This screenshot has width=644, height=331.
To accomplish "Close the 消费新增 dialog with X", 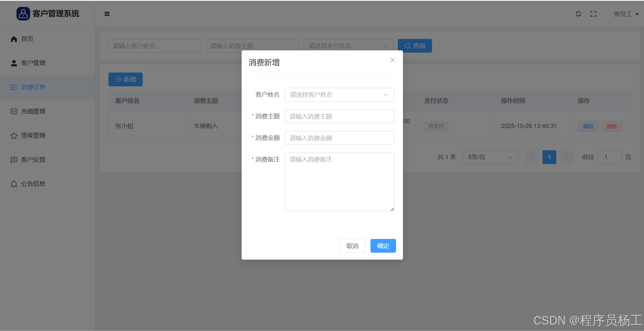I will coord(392,60).
